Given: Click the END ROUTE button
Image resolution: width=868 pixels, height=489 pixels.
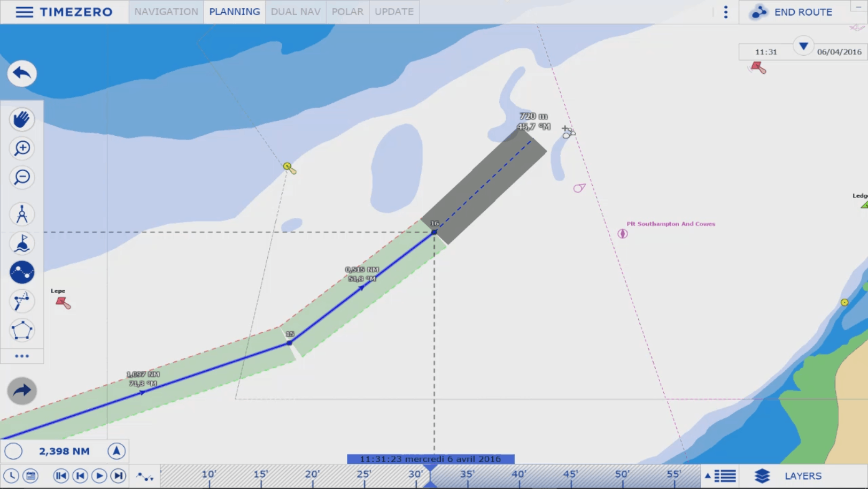Looking at the screenshot, I should coord(792,12).
